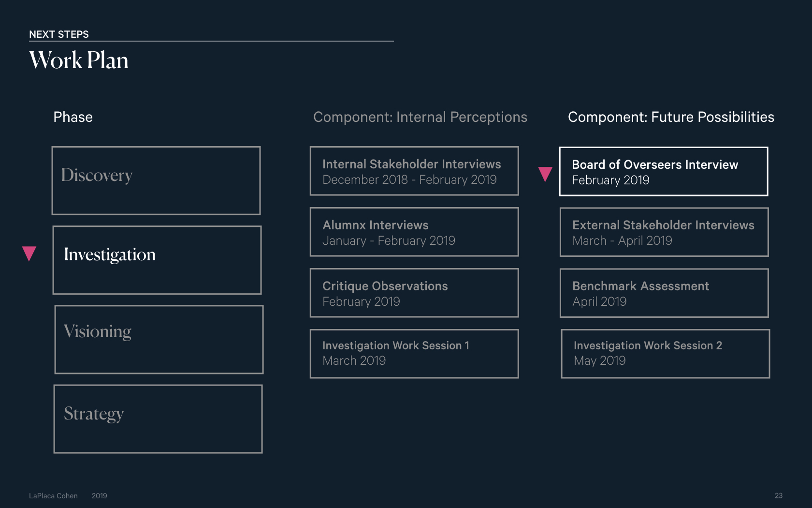Image resolution: width=812 pixels, height=508 pixels.
Task: Choose the Strategy phase box
Action: 158,419
